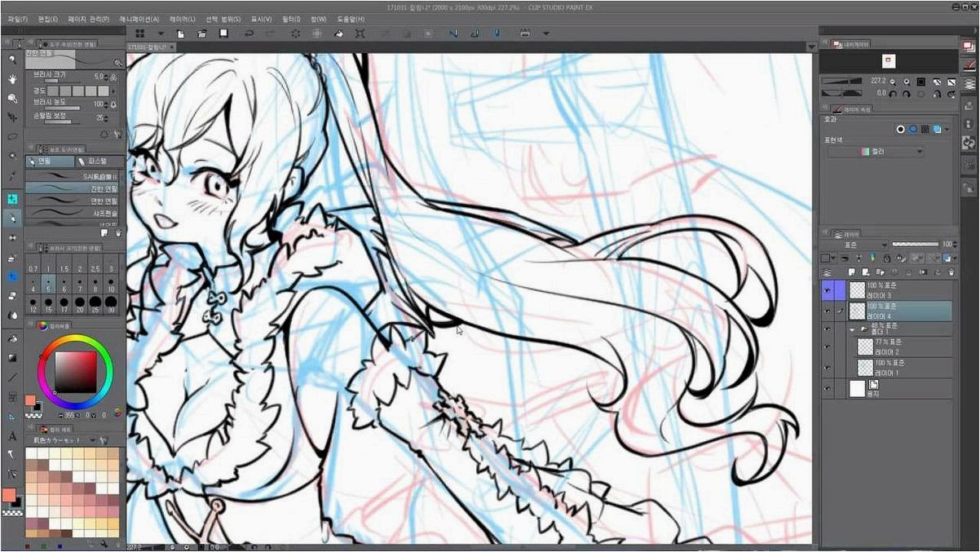Viewport: 980px width, 552px height.
Task: Select the Blend droplet tool
Action: point(12,315)
